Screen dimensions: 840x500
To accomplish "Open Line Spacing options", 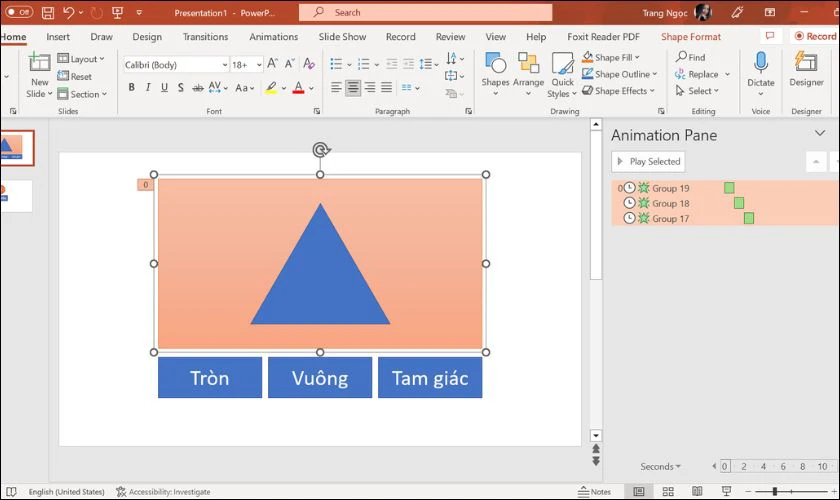I will coord(428,64).
